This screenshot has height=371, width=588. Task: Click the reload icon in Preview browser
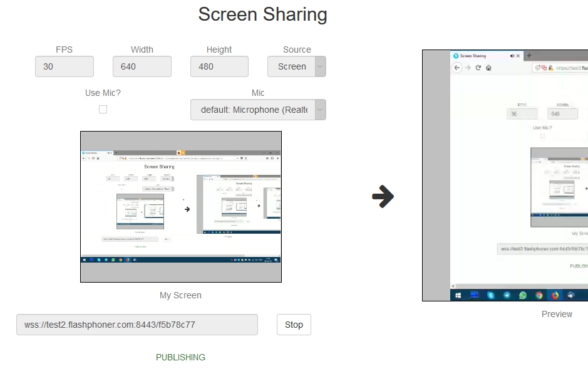478,68
